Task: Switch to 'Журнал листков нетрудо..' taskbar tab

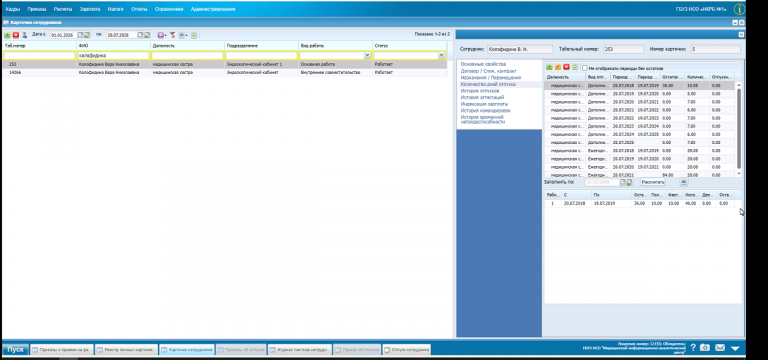Action: tap(300, 350)
